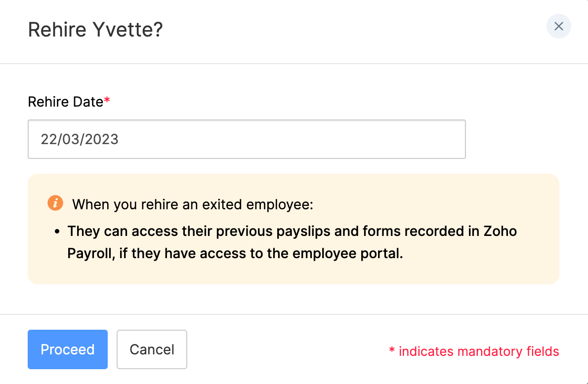Image resolution: width=588 pixels, height=384 pixels.
Task: Click the payslip access notice text
Action: point(292,242)
